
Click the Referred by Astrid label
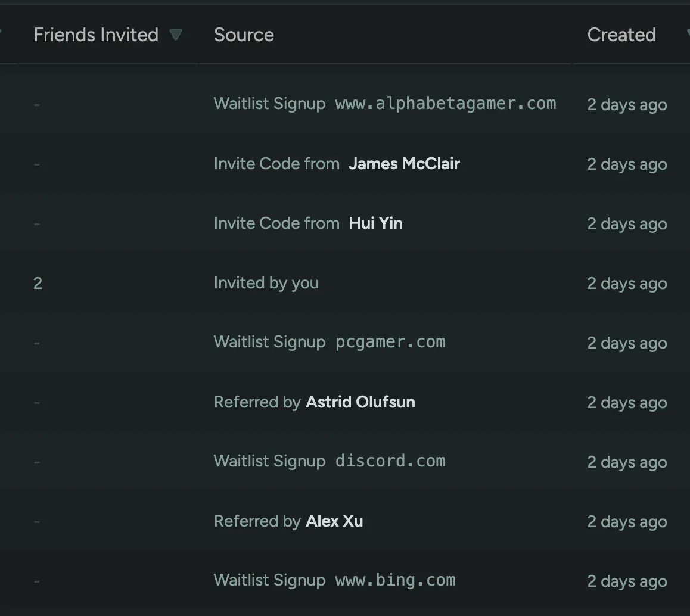tap(257, 402)
